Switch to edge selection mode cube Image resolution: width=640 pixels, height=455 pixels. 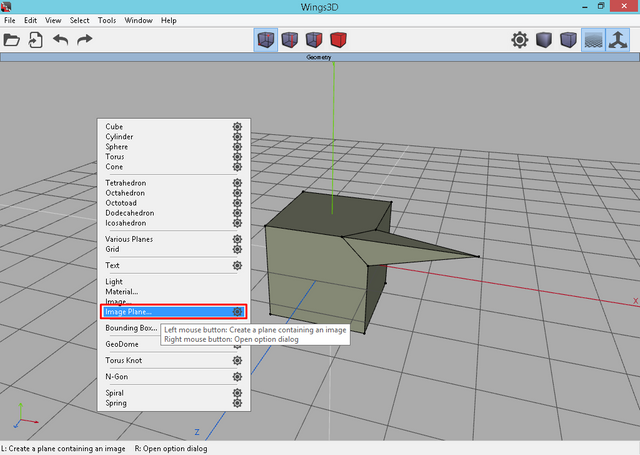point(290,40)
